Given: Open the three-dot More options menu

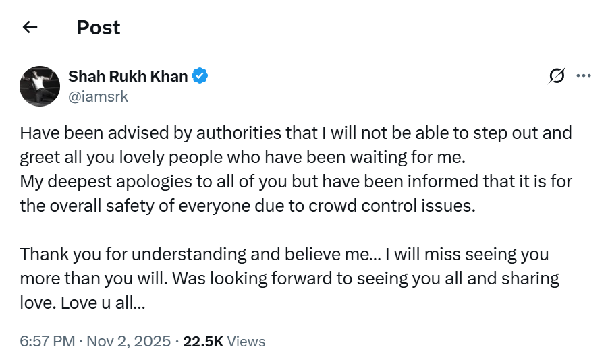Looking at the screenshot, I should pos(584,76).
